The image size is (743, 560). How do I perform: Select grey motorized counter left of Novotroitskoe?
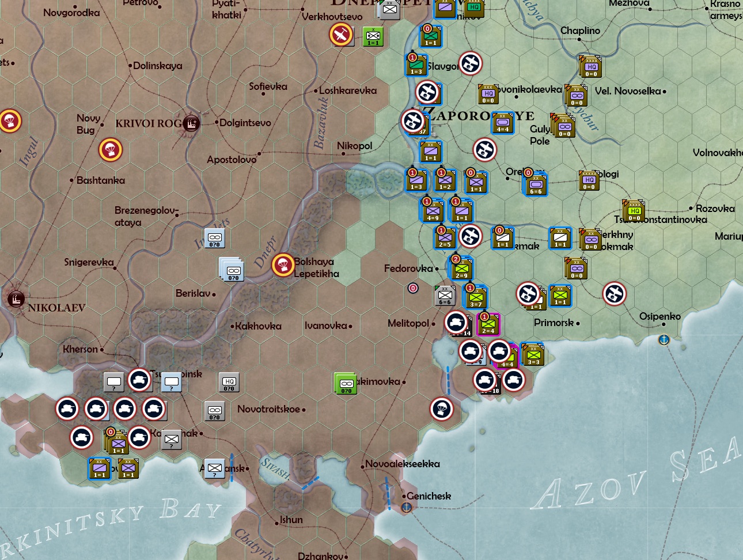click(x=214, y=411)
